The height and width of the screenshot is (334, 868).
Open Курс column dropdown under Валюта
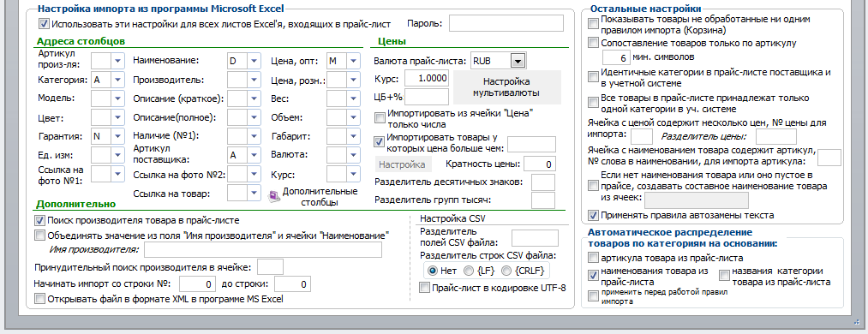coord(353,174)
